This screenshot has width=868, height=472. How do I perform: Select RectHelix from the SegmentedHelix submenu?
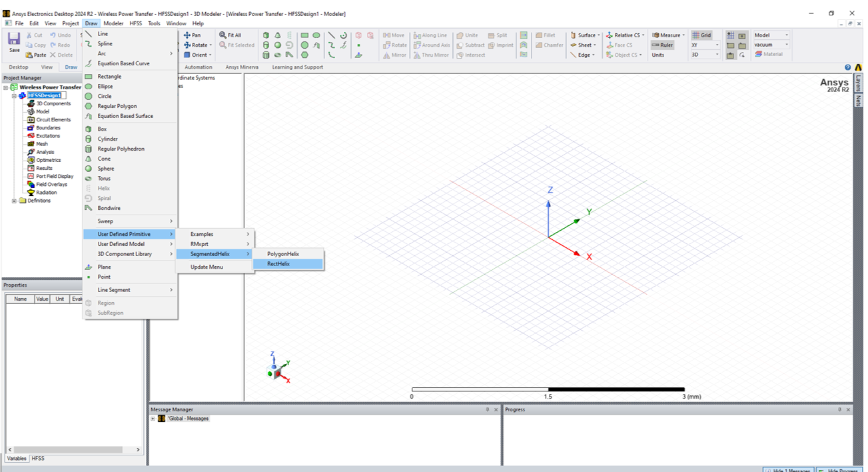click(x=278, y=264)
